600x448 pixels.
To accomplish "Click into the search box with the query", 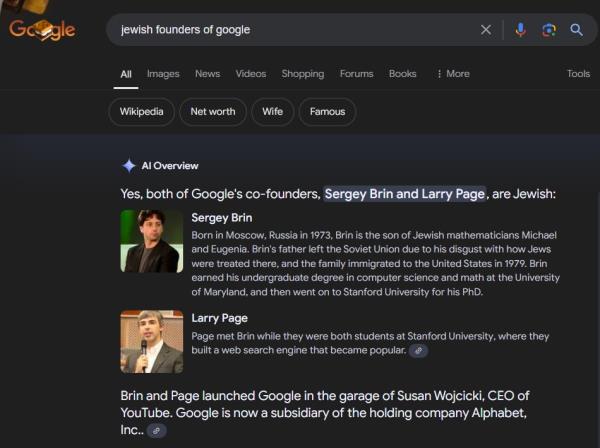I will click(x=291, y=30).
